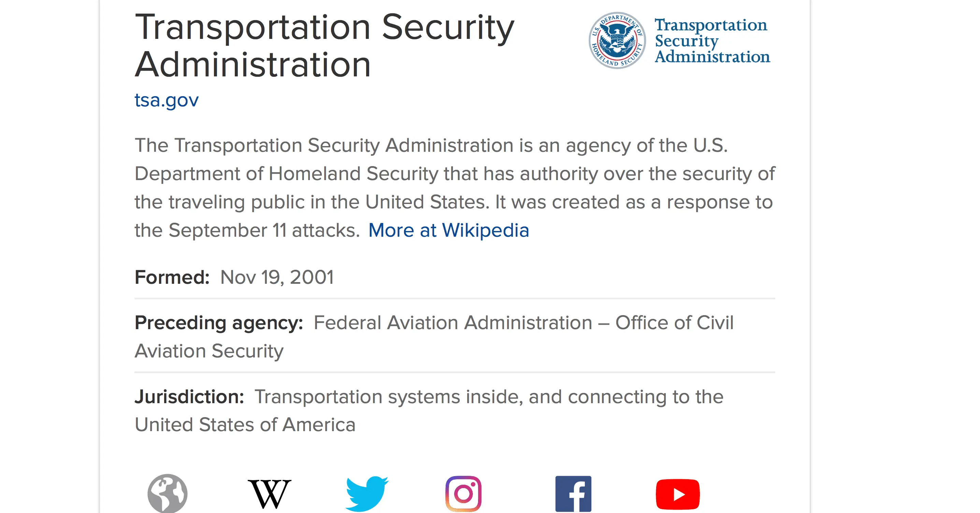Follow the tsa.gov link
The height and width of the screenshot is (513, 980).
coord(167,100)
